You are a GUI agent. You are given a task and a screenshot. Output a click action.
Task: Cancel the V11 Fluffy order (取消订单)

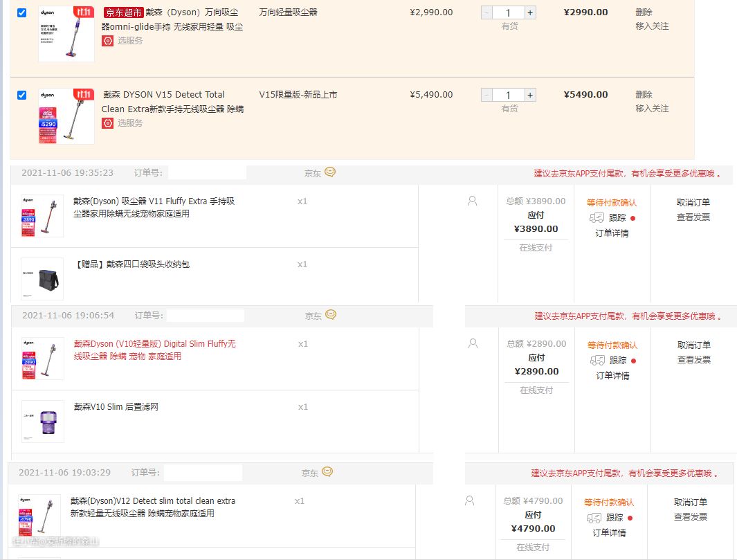click(x=693, y=202)
